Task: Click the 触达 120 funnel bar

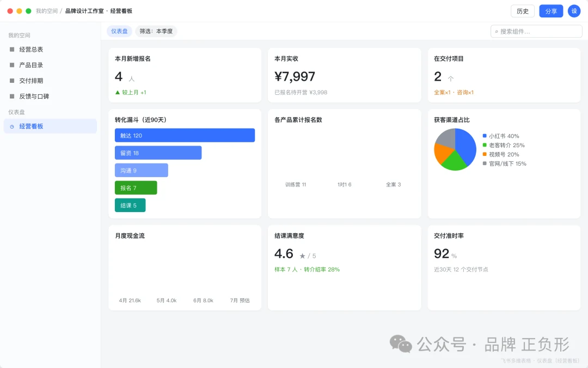Action: tap(185, 135)
